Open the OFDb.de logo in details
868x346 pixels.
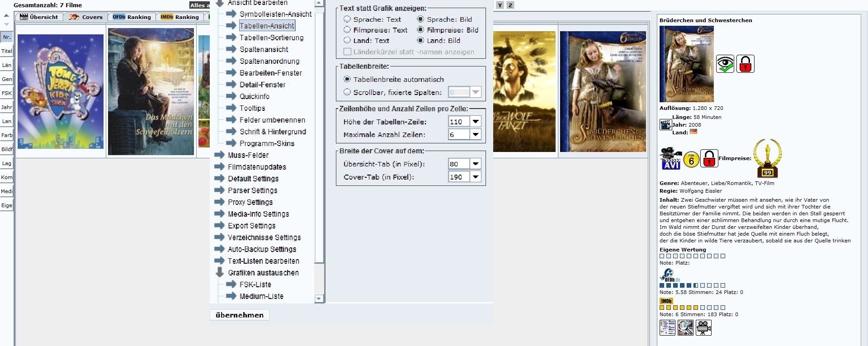669,275
